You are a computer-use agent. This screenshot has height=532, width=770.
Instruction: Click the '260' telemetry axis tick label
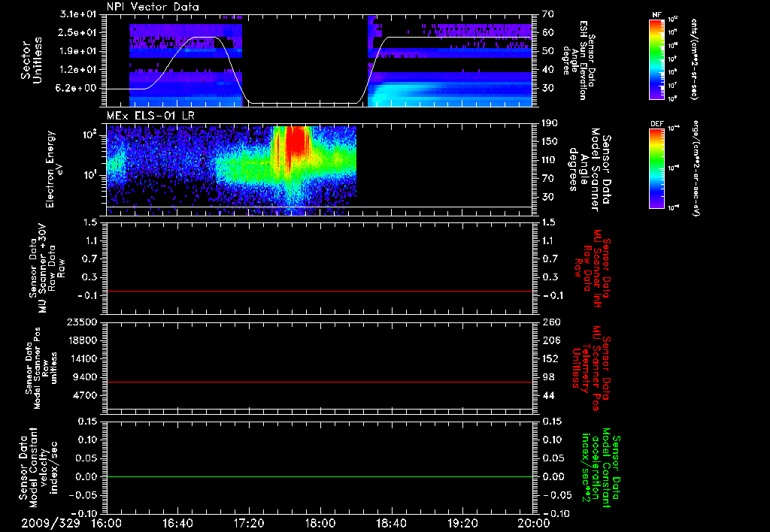550,322
